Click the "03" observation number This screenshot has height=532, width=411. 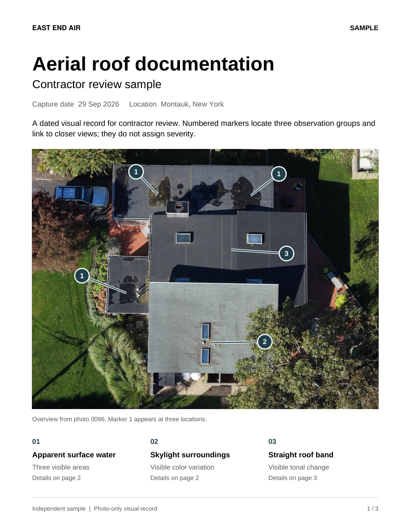[x=272, y=441]
